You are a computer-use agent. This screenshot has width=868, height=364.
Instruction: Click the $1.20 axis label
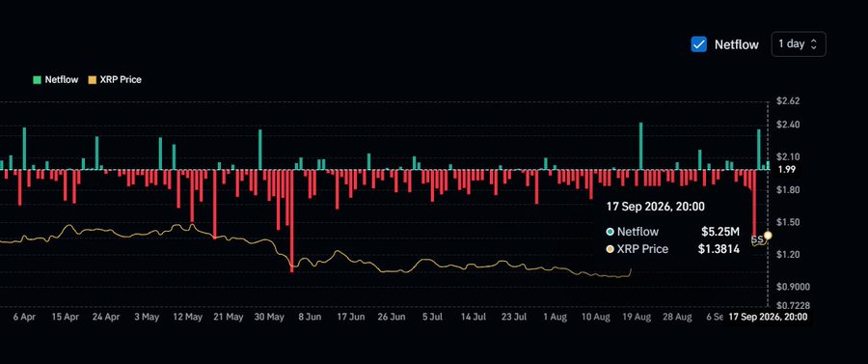[x=788, y=254]
